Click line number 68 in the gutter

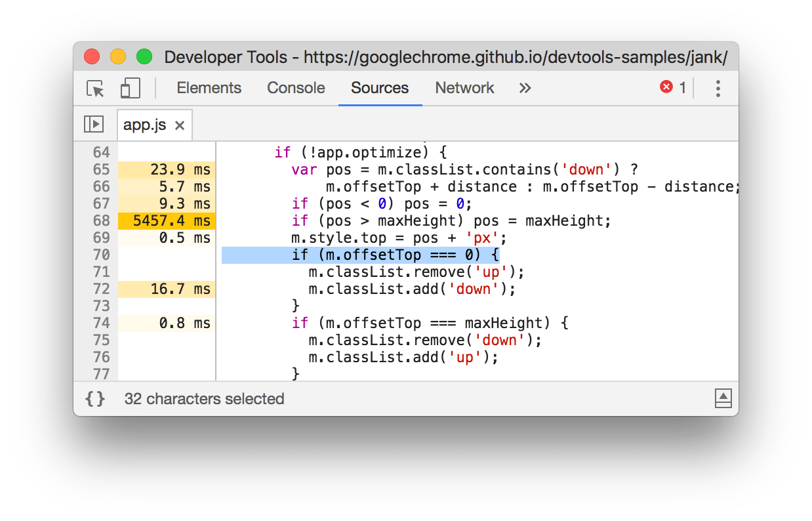[103, 220]
